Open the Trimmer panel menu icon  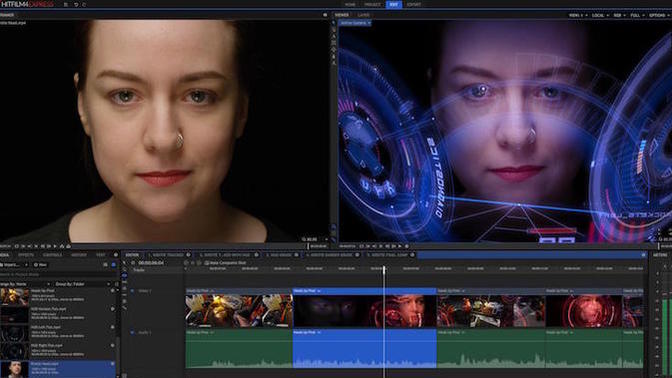(325, 15)
